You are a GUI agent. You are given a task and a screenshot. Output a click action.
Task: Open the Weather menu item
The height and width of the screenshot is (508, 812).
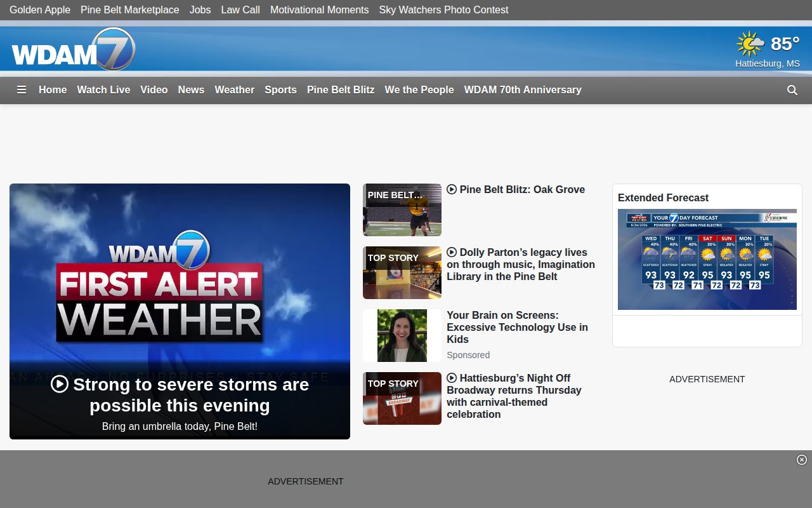[235, 90]
